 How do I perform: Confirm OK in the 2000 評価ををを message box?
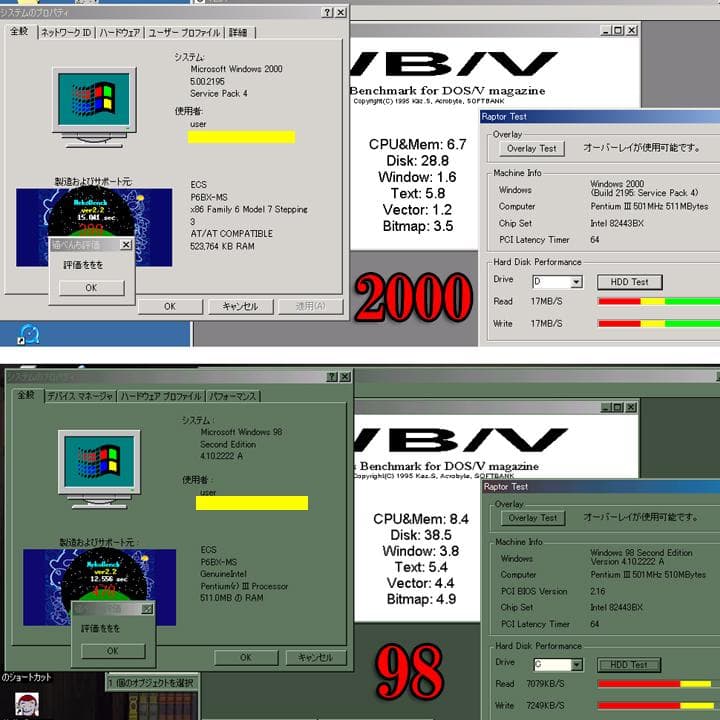click(91, 288)
